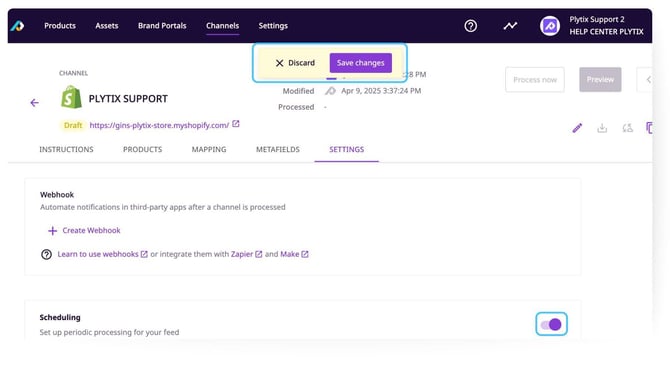Screen dimensions: 670x380
Task: Toggle the Scheduling switch off
Action: 551,324
